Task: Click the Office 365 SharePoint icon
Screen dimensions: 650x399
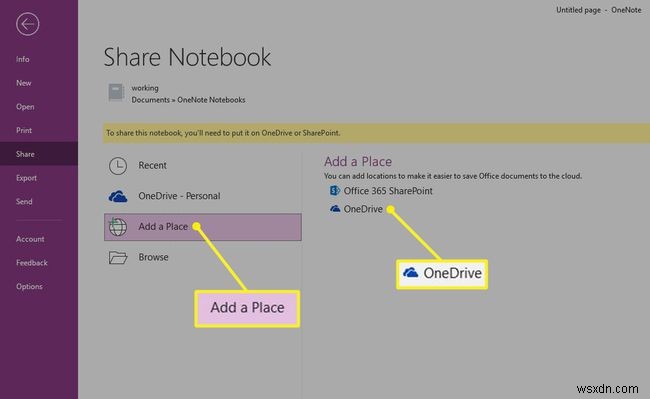Action: (x=335, y=191)
